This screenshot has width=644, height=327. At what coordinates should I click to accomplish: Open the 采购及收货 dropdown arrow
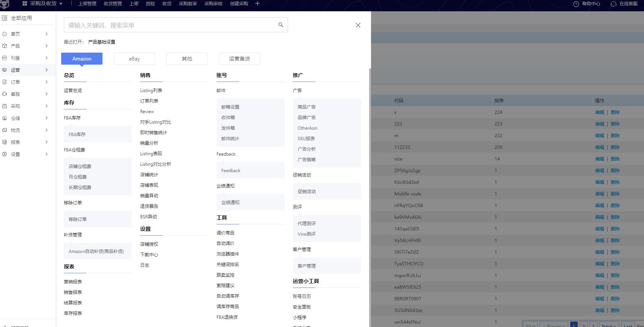click(61, 4)
